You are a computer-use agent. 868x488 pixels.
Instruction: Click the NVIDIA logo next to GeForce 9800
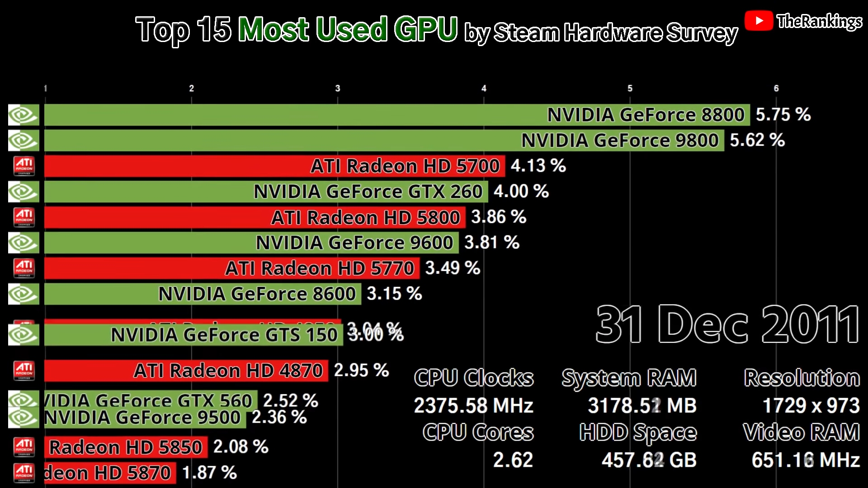pyautogui.click(x=24, y=141)
